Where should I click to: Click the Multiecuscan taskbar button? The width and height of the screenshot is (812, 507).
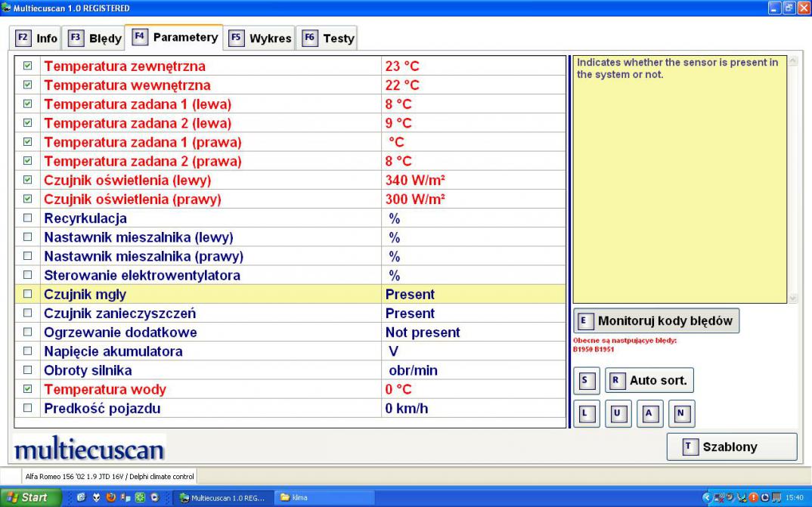click(222, 497)
